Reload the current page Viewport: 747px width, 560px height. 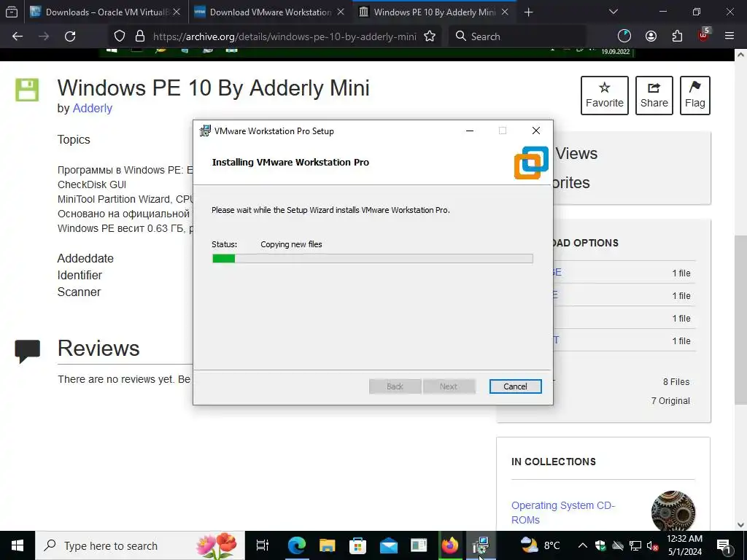(70, 36)
